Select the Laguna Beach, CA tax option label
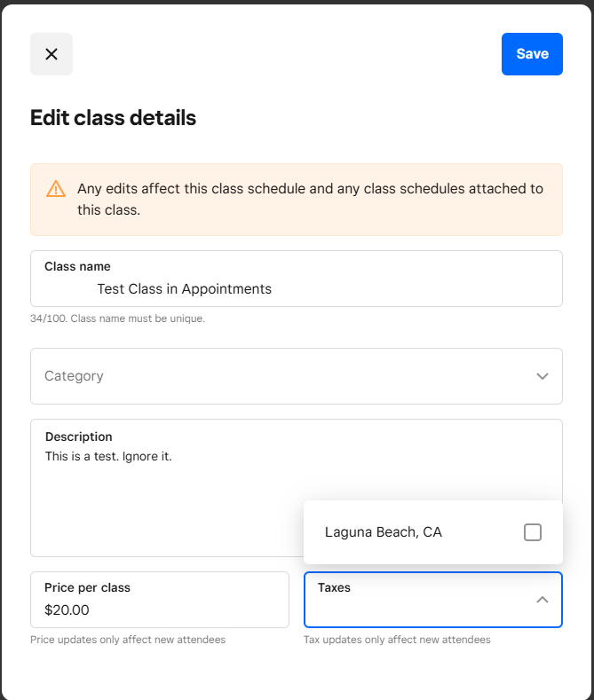The height and width of the screenshot is (700, 594). (384, 532)
